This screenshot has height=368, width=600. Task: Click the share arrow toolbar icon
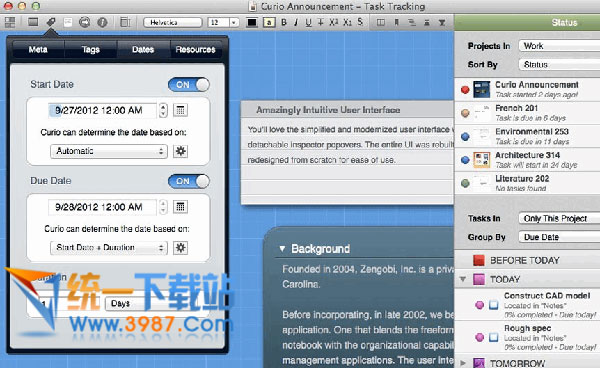[x=85, y=22]
